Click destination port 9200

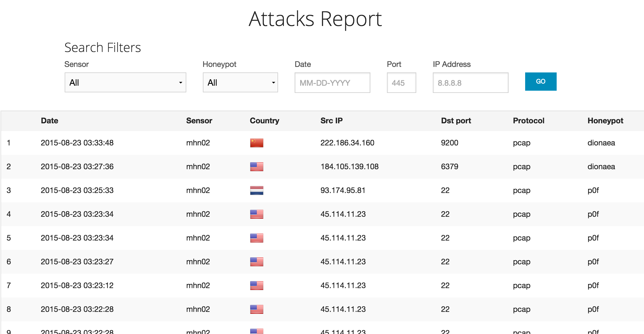(x=449, y=143)
